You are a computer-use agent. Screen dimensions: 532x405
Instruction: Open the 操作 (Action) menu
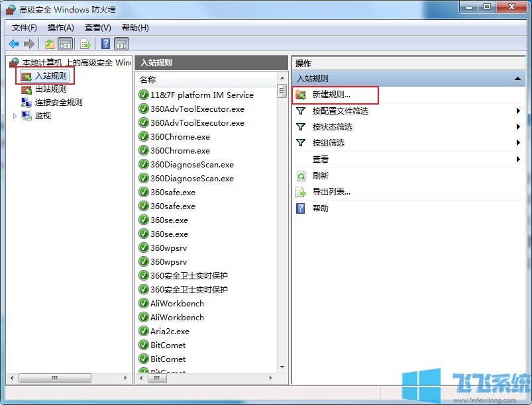60,28
